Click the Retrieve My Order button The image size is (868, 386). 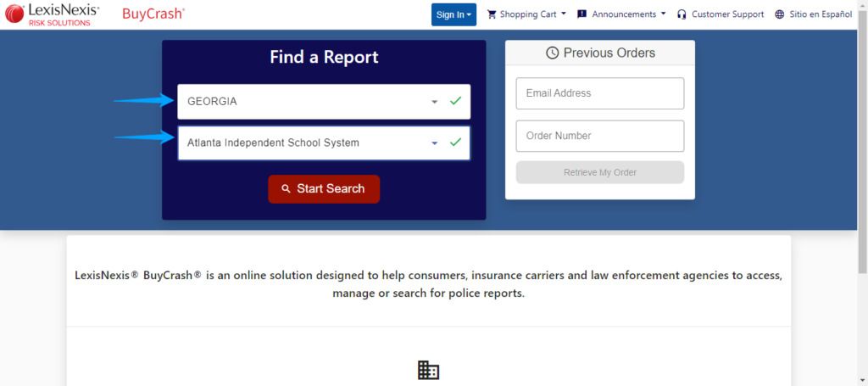tap(600, 172)
